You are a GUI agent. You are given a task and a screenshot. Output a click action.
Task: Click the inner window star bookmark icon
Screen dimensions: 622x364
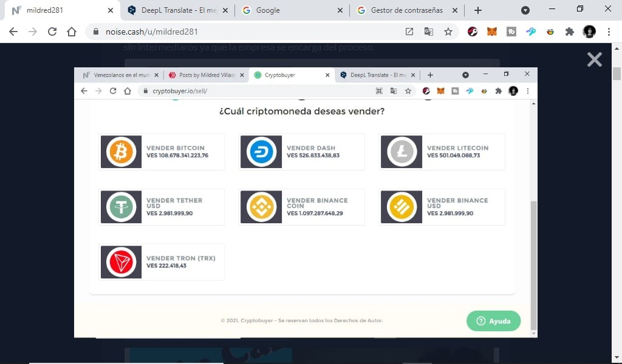click(x=408, y=91)
